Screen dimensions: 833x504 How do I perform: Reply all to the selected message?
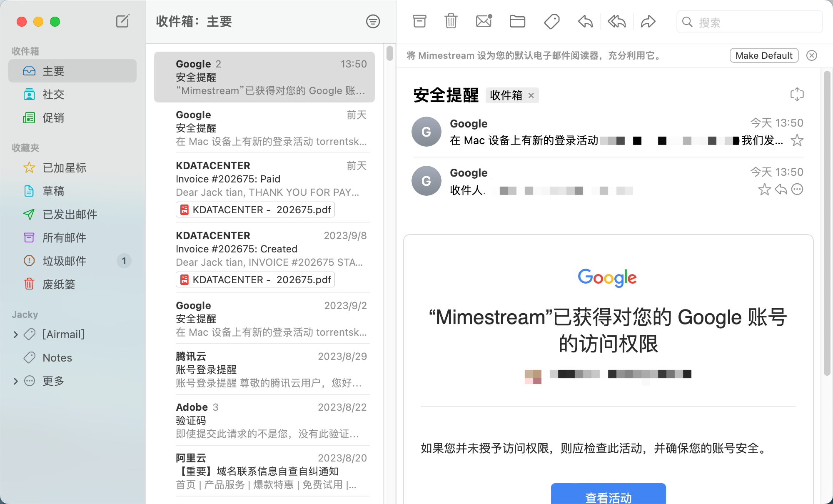[617, 21]
